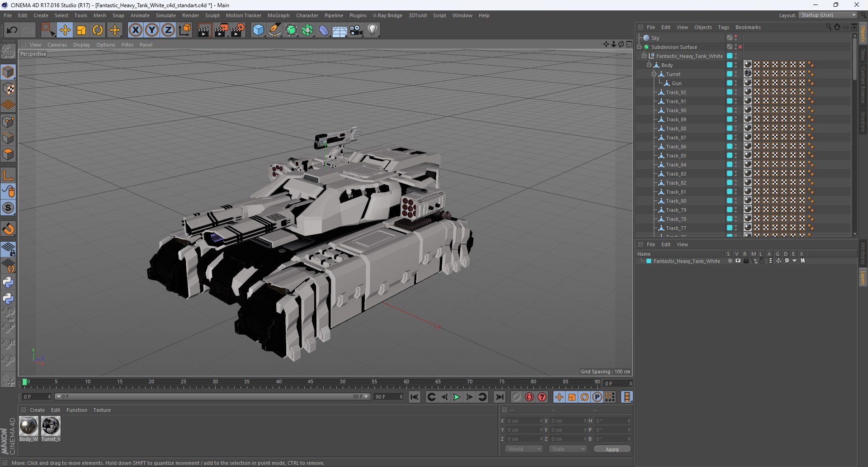This screenshot has width=868, height=467.
Task: Collapse the Fantastic_Heavy_Tank_White object node
Action: point(644,56)
